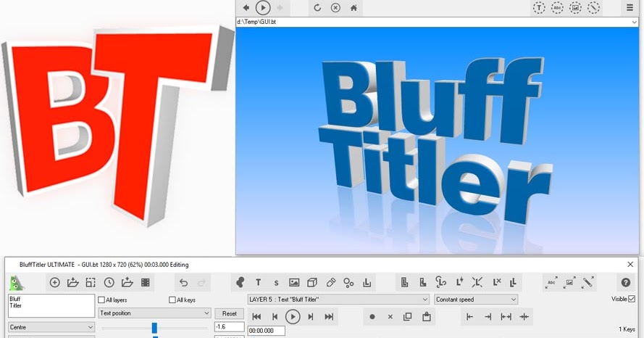The image size is (644, 338).
Task: Click the blob-shaped layer icon
Action: [x=240, y=282]
